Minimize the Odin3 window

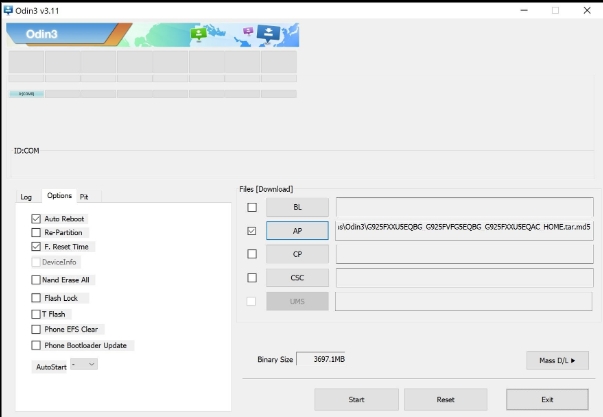tap(524, 10)
